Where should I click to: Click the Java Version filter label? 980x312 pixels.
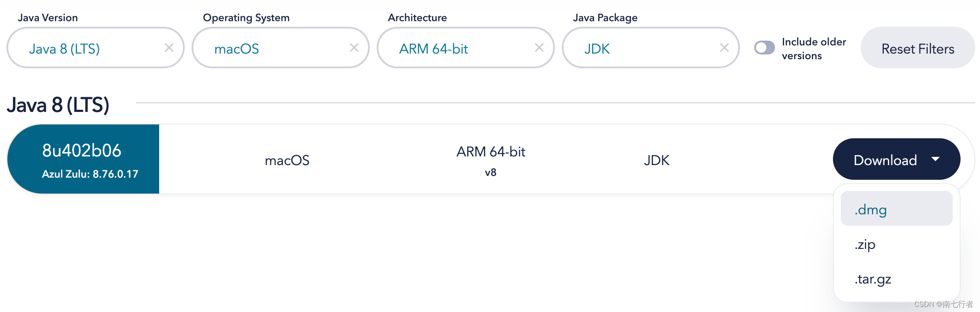tap(48, 18)
